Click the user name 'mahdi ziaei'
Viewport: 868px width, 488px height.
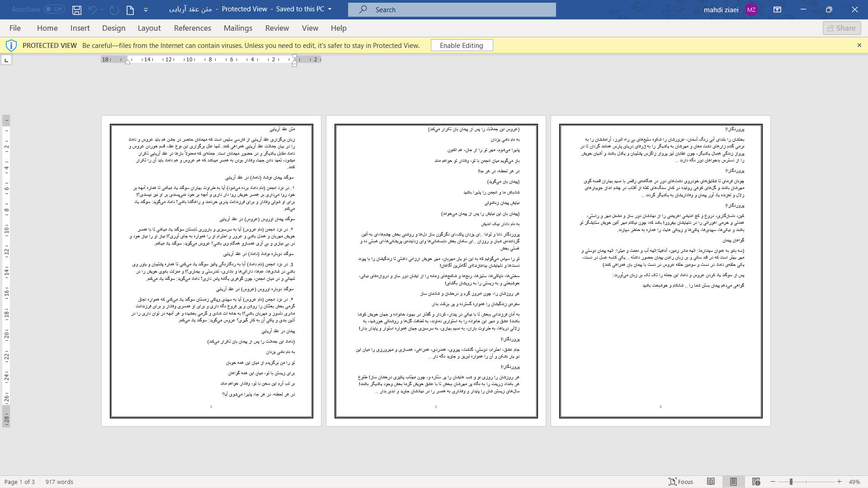[x=721, y=9]
